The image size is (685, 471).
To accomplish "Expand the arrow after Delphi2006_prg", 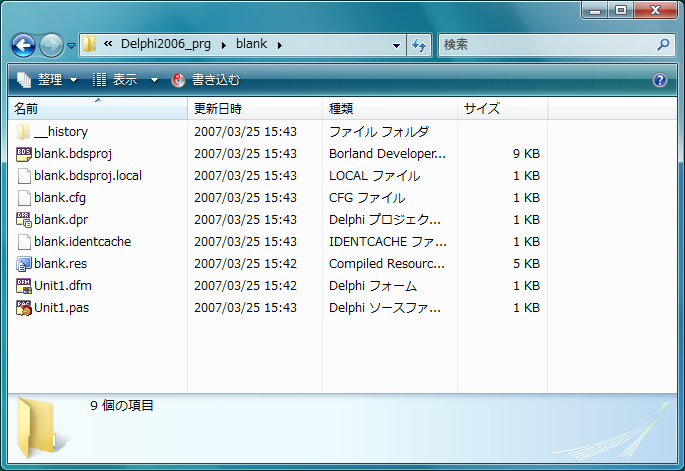I will click(x=224, y=45).
